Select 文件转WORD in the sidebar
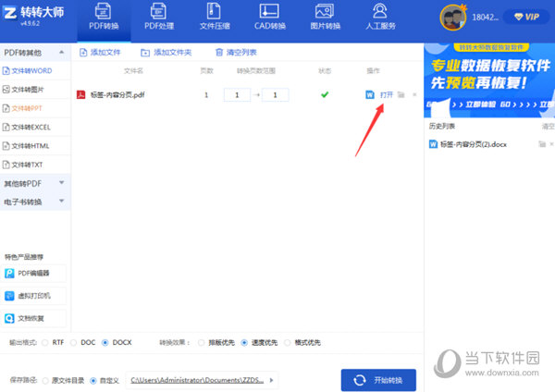 [35, 71]
